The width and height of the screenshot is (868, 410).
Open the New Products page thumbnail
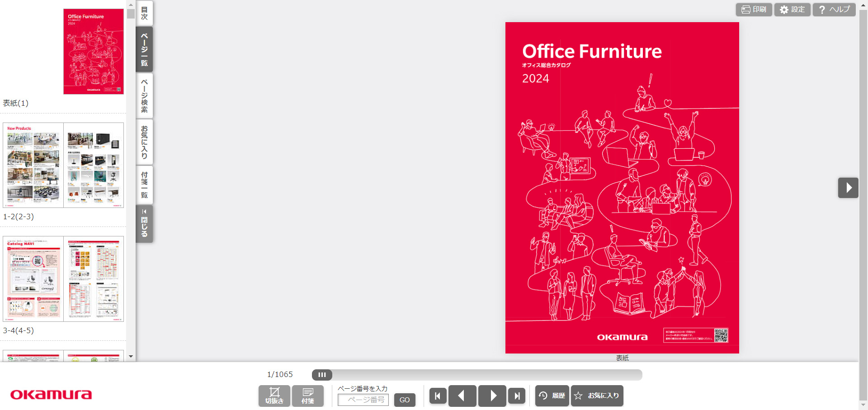33,165
